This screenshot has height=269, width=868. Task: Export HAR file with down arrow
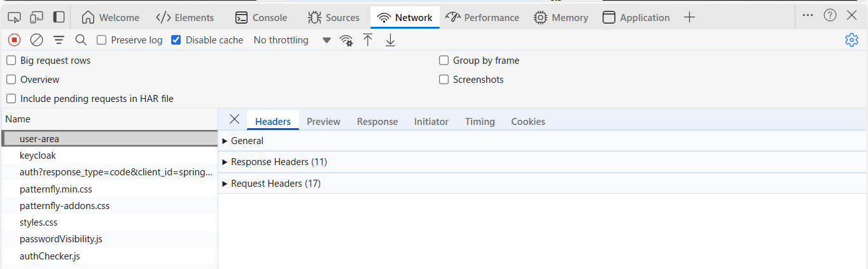390,40
